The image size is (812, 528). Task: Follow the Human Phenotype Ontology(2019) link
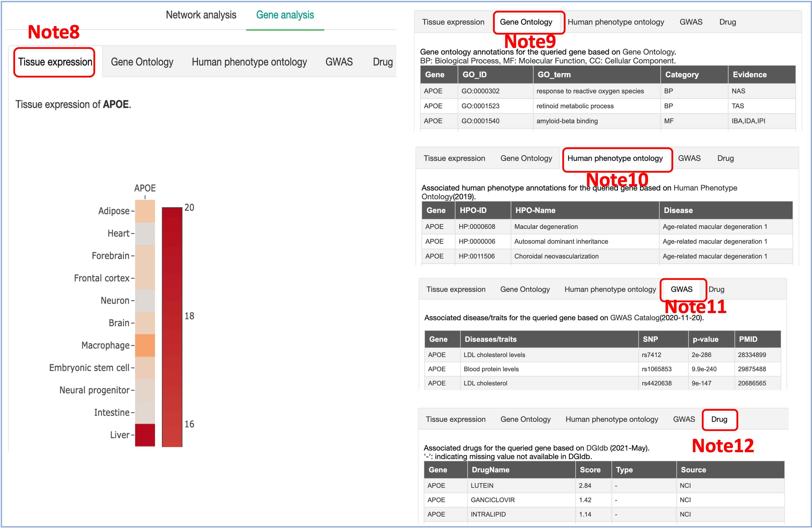[579, 192]
